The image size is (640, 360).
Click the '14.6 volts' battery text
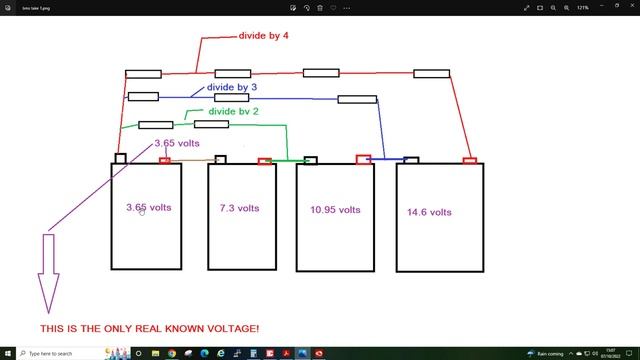click(x=429, y=212)
